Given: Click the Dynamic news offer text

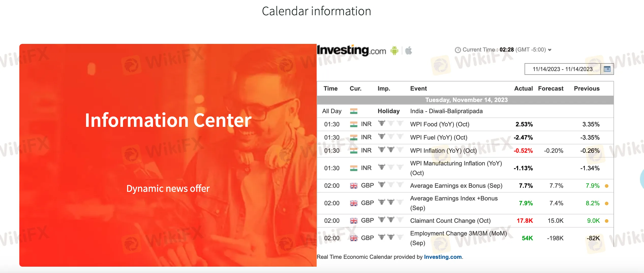Looking at the screenshot, I should (x=168, y=189).
